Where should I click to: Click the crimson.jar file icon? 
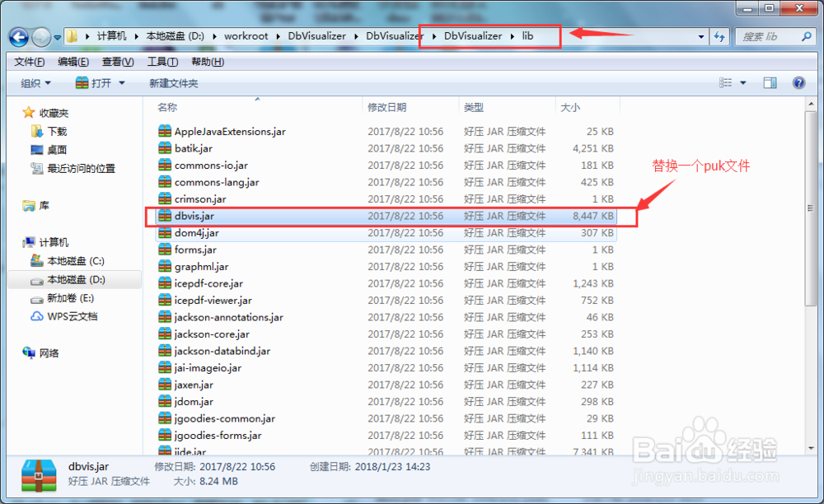pyautogui.click(x=165, y=198)
